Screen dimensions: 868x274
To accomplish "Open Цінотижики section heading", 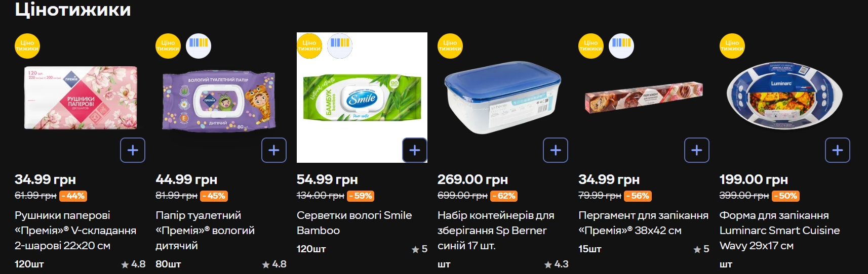I will [x=73, y=10].
